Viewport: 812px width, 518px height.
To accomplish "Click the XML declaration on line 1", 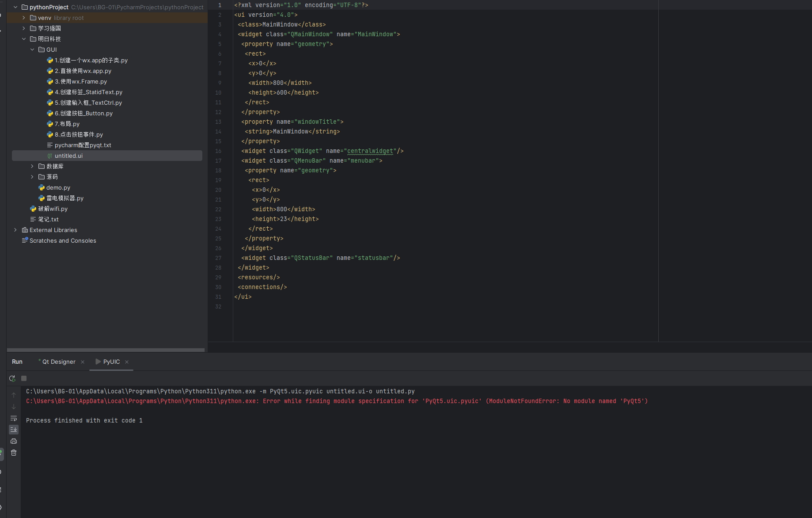I will click(x=301, y=5).
